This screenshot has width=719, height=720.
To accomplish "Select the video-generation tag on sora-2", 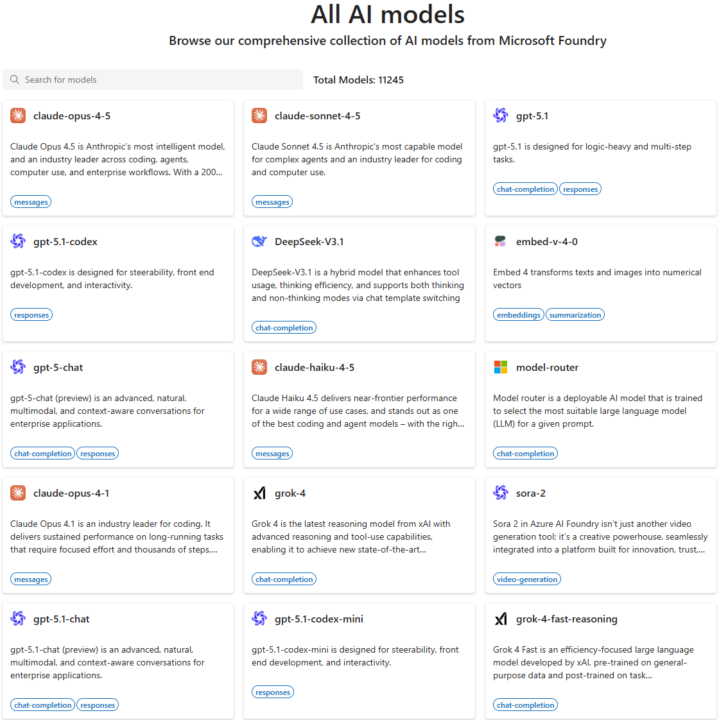I will (527, 579).
